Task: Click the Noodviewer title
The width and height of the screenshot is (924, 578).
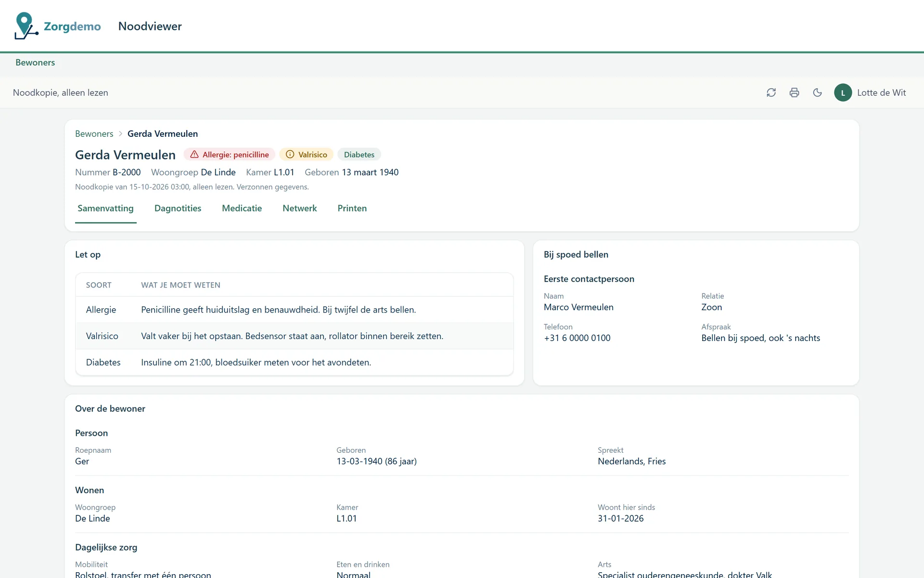Action: [150, 26]
